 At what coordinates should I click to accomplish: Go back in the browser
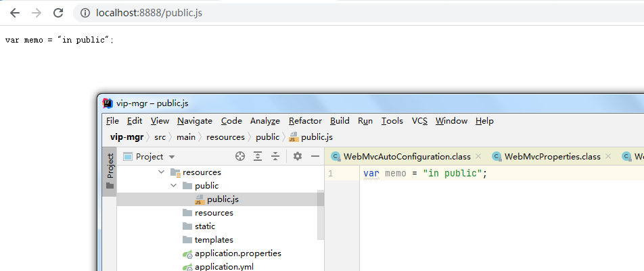(15, 13)
